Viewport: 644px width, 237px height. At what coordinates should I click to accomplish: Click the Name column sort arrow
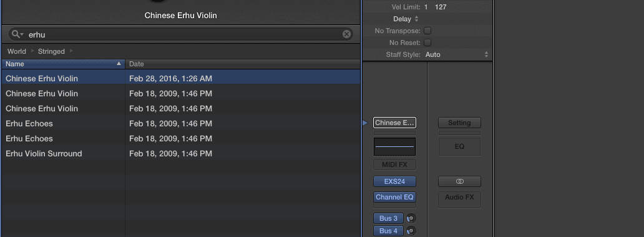pyautogui.click(x=119, y=64)
